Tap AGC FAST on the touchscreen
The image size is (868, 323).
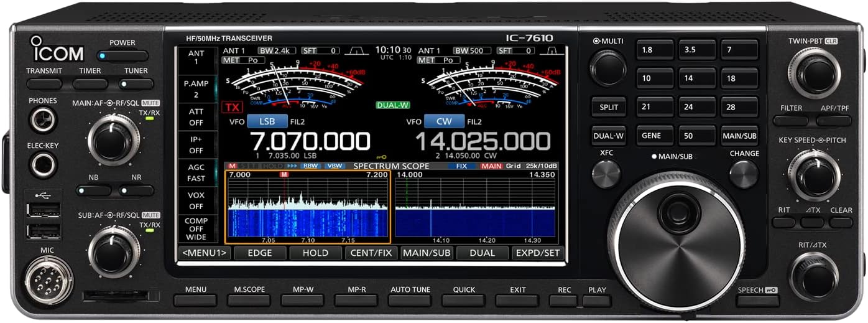pos(196,173)
